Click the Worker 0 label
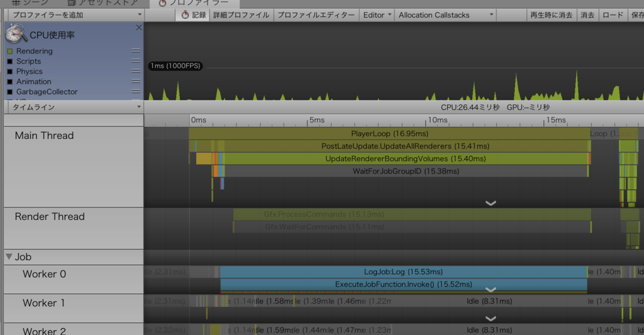The height and width of the screenshot is (335, 644). pyautogui.click(x=45, y=274)
